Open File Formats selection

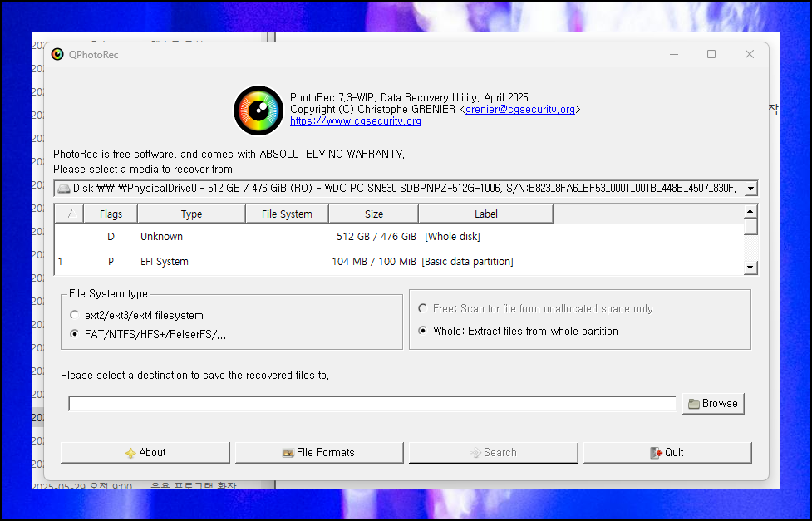319,453
